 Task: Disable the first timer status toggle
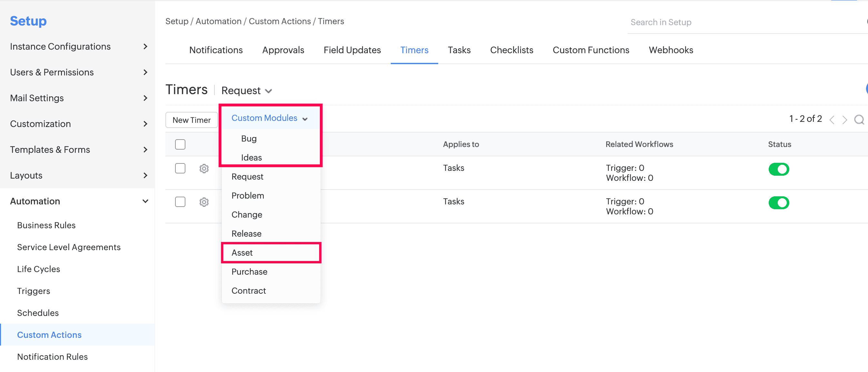(779, 169)
